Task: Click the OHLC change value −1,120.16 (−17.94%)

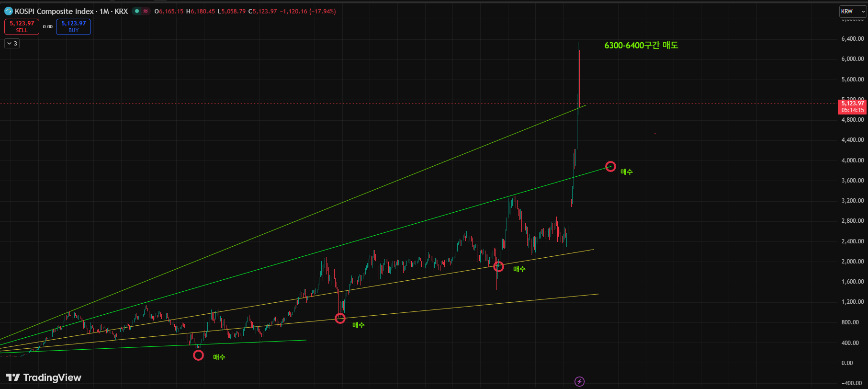Action: (x=307, y=11)
